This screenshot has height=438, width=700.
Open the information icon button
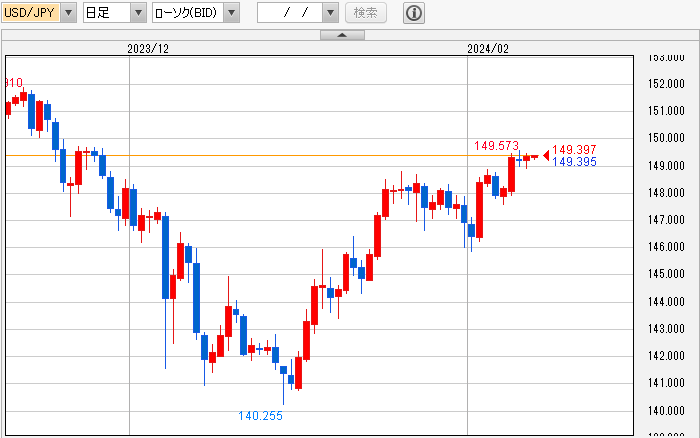pyautogui.click(x=414, y=13)
